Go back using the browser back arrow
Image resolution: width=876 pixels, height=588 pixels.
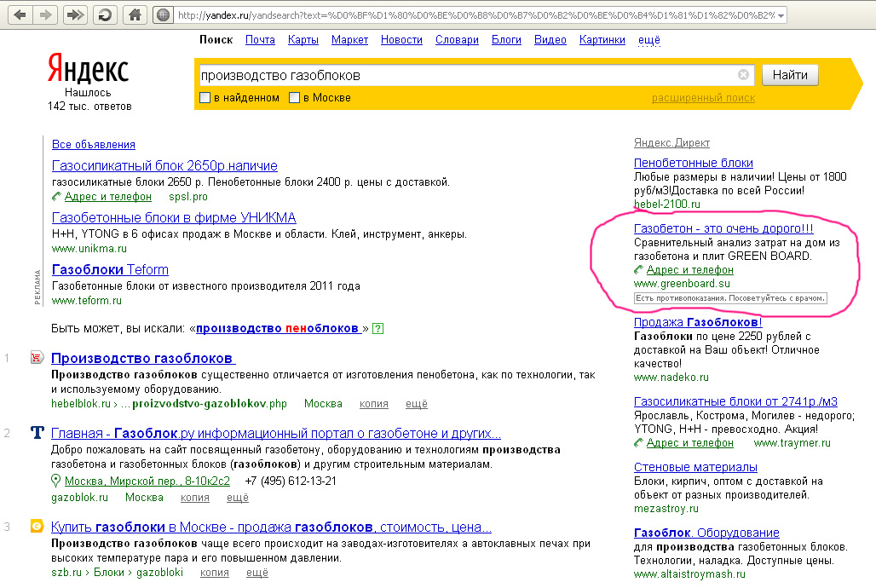point(20,15)
